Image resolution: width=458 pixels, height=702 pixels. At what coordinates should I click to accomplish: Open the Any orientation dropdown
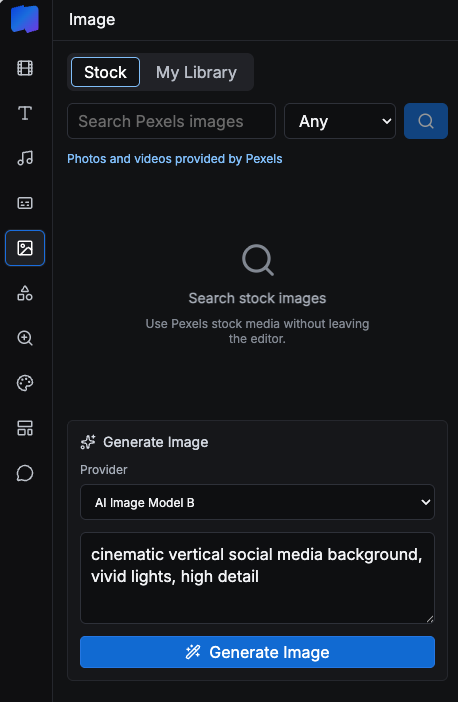[340, 121]
